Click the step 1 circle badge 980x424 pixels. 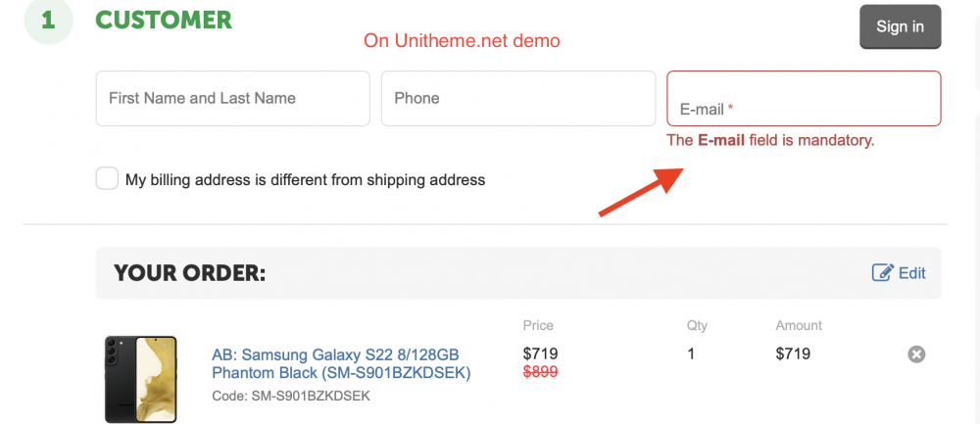pos(48,21)
